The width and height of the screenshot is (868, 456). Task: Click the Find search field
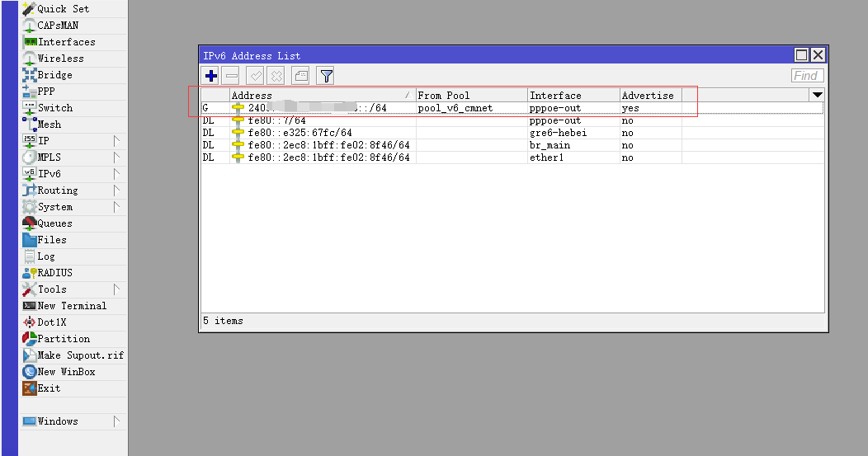[808, 76]
